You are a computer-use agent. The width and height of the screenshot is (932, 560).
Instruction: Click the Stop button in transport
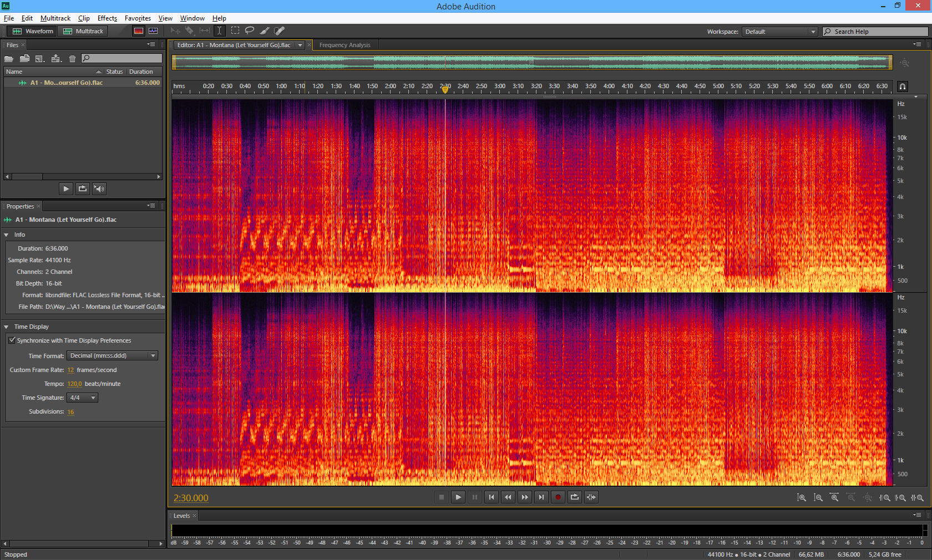(x=442, y=497)
